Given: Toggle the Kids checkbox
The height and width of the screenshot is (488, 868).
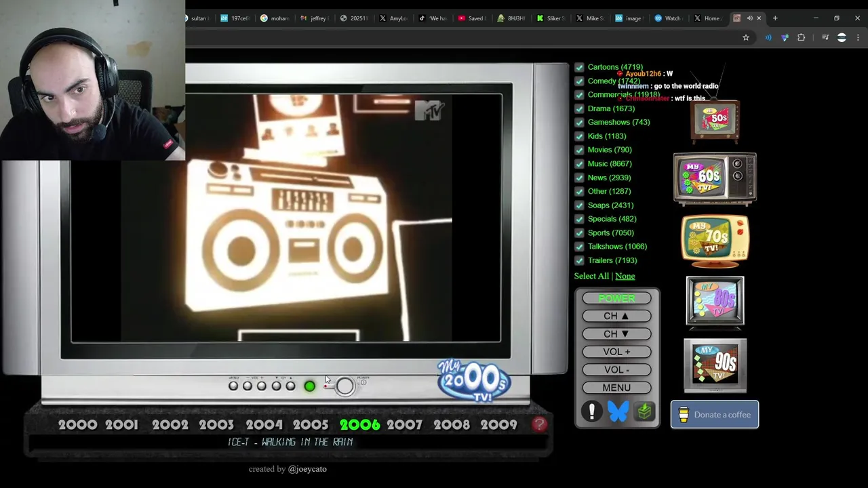Looking at the screenshot, I should pyautogui.click(x=579, y=136).
